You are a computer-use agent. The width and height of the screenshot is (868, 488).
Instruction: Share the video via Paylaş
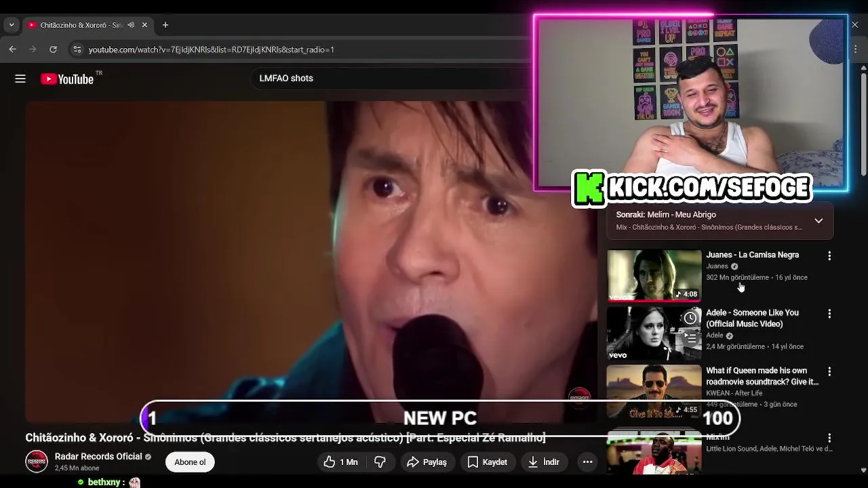(427, 462)
